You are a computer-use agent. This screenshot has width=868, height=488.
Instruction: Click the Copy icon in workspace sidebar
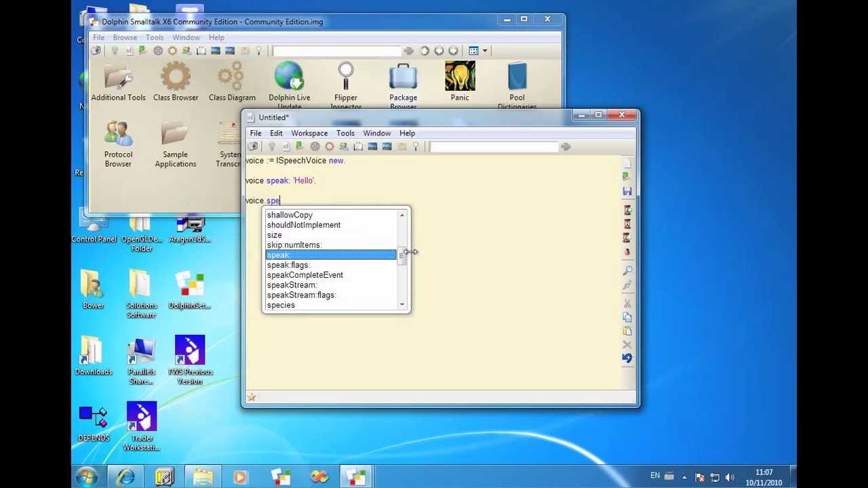(x=627, y=317)
